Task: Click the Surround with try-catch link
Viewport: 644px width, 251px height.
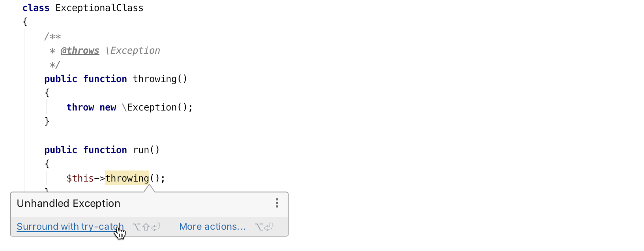Action: pos(70,227)
